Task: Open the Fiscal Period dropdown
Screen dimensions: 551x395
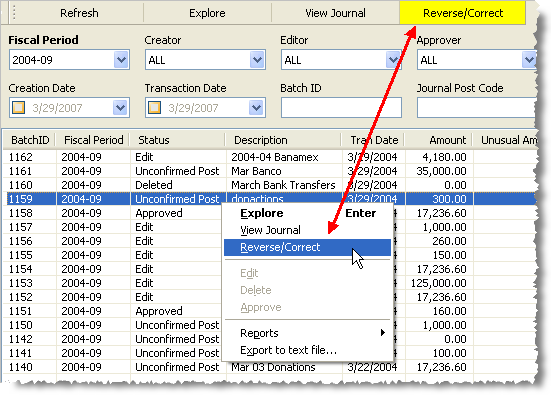Action: pyautogui.click(x=121, y=60)
